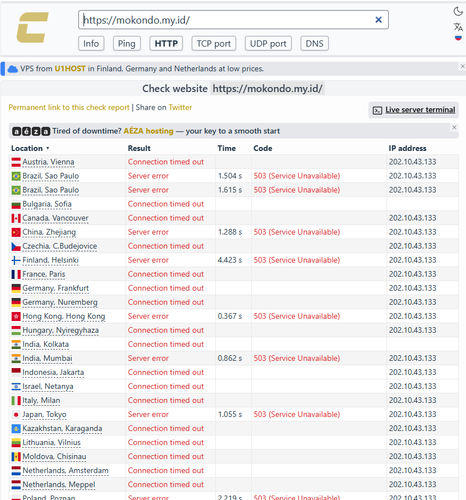
Task: Click the AEZA logo icon
Action: point(31,131)
